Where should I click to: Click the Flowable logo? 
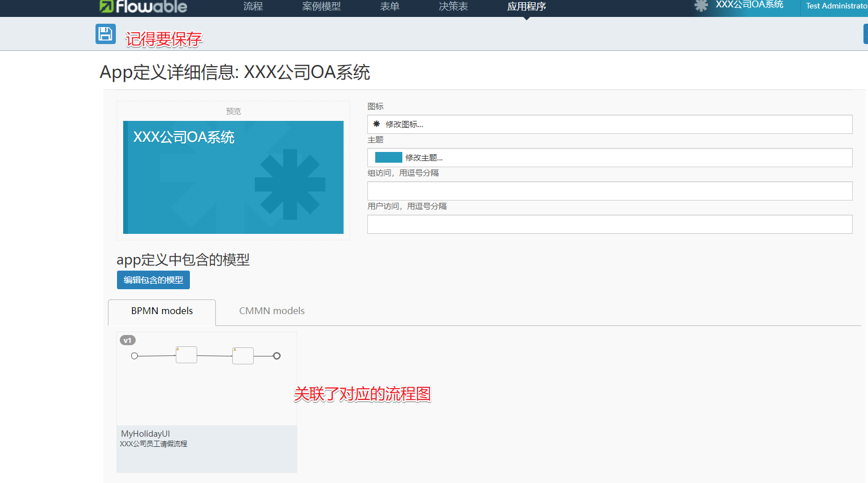143,6
